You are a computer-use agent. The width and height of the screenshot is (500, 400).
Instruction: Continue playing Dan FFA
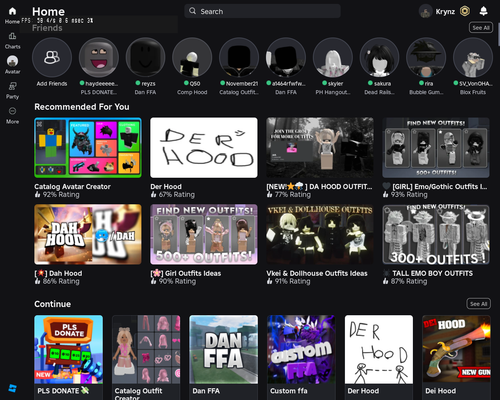tap(224, 349)
